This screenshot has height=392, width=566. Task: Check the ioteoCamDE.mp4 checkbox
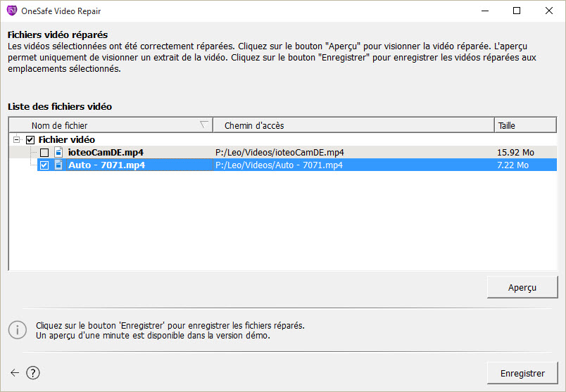coord(44,153)
